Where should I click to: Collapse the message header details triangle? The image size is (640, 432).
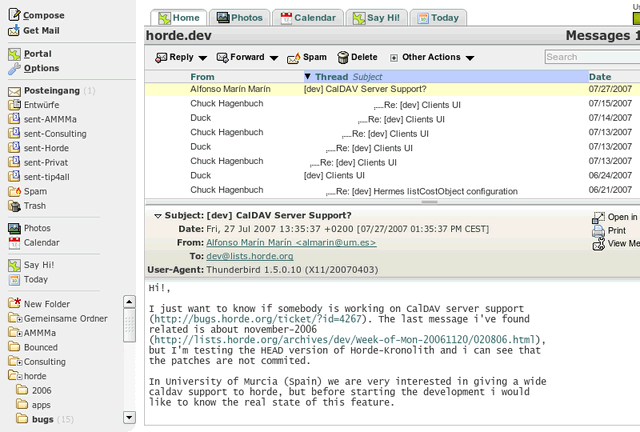coord(157,215)
